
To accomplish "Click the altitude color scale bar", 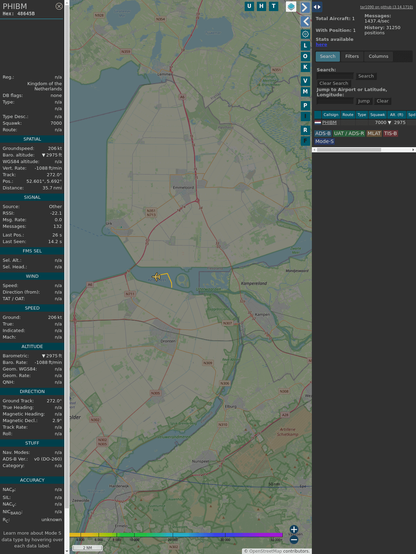I will pyautogui.click(x=176, y=535).
